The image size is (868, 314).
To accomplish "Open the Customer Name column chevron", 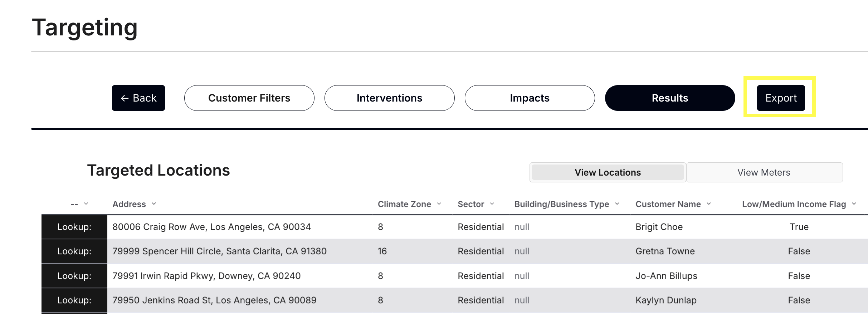I will pyautogui.click(x=709, y=204).
